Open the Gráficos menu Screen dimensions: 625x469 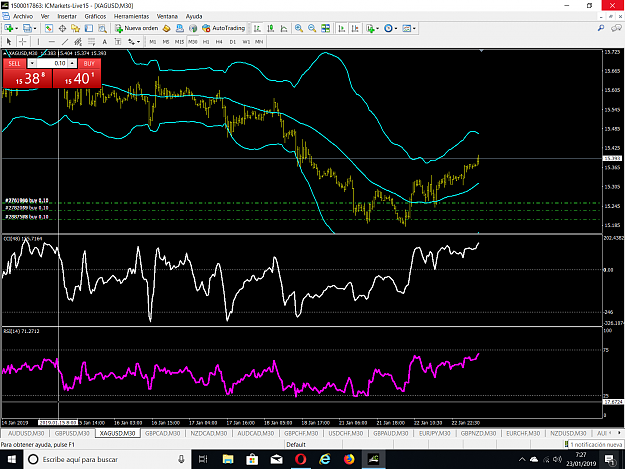click(95, 16)
